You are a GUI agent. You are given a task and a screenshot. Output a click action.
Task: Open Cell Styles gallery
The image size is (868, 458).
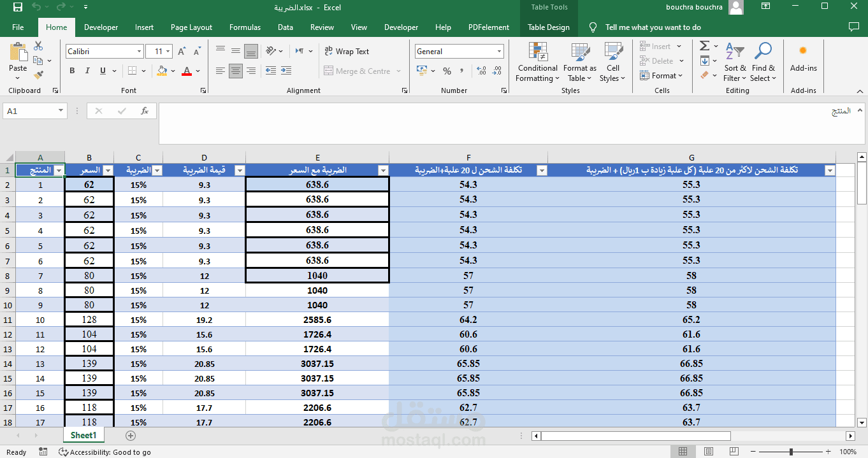(x=612, y=62)
